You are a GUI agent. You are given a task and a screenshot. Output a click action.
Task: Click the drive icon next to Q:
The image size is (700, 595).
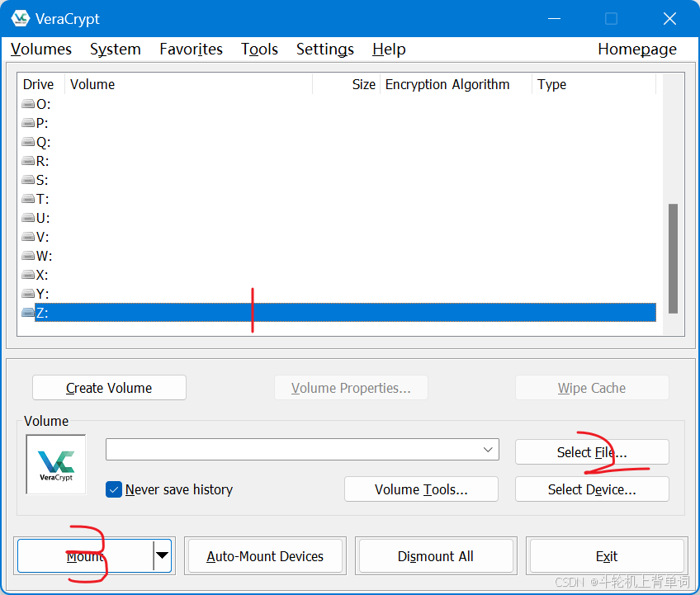[28, 142]
